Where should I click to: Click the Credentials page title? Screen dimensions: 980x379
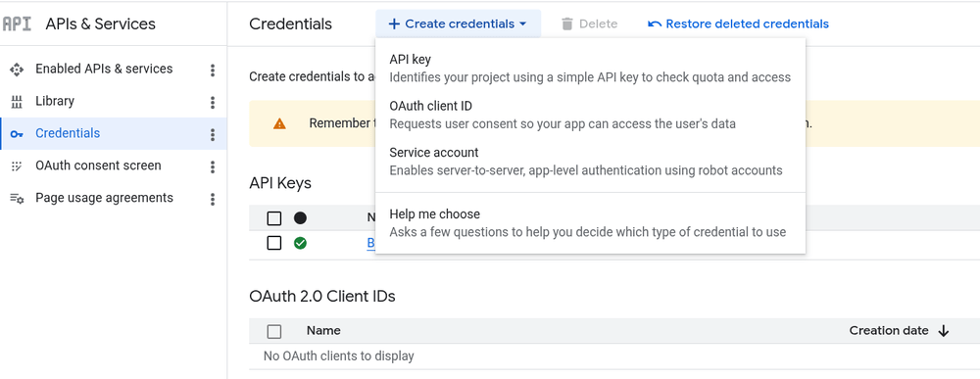click(x=291, y=24)
